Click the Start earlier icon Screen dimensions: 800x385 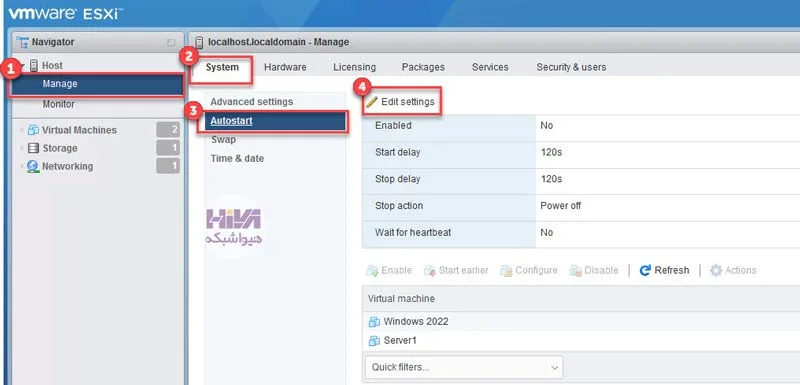[430, 271]
